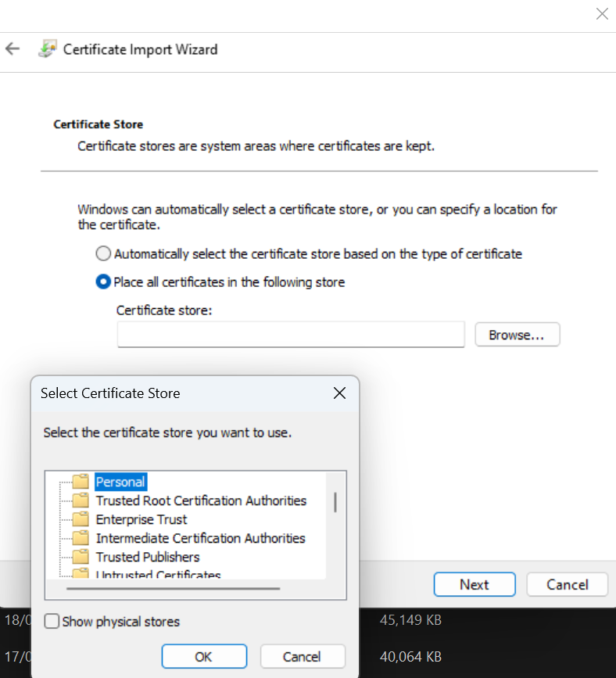This screenshot has width=616, height=678.
Task: Click the Certificate store text field
Action: 291,335
